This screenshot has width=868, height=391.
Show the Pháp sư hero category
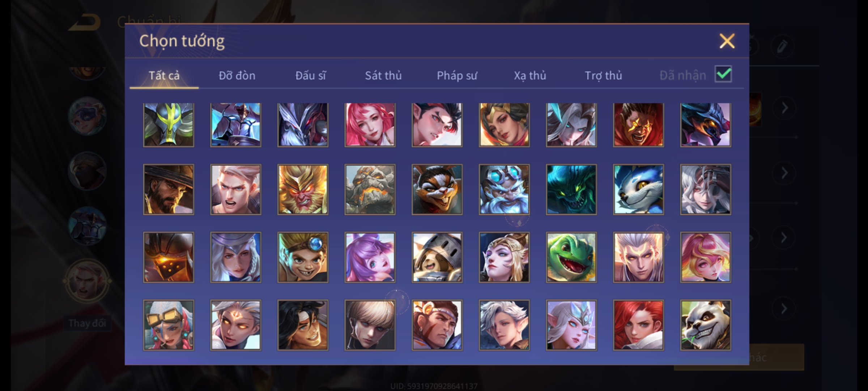[457, 75]
